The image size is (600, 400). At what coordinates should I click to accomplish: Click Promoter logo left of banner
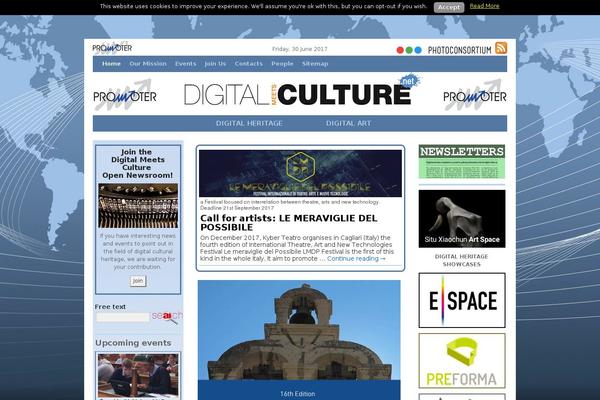tap(125, 95)
